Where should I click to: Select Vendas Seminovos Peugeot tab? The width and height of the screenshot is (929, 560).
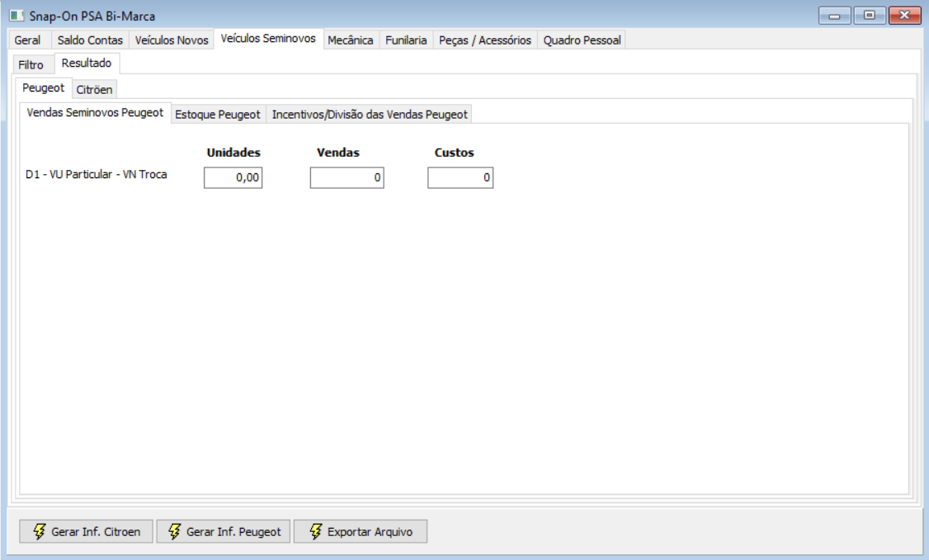click(x=95, y=112)
